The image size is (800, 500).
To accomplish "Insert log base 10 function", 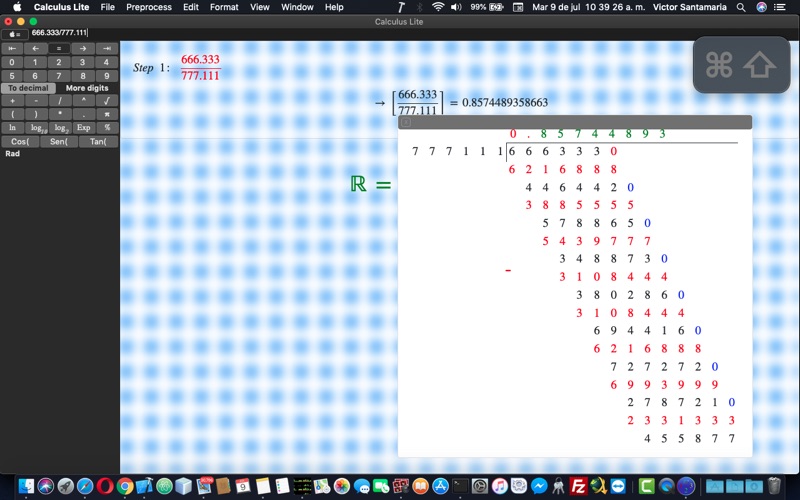I will pos(38,128).
